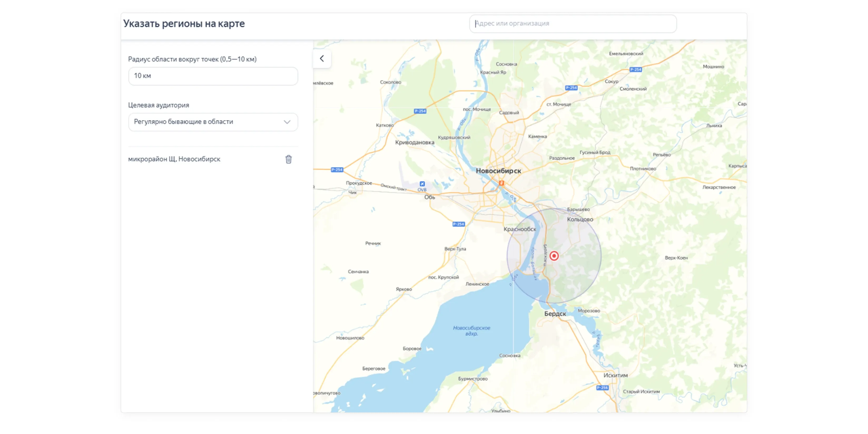Viewport: 868px width, 434px height.
Task: Click the Обь town label near airport
Action: pos(430,197)
